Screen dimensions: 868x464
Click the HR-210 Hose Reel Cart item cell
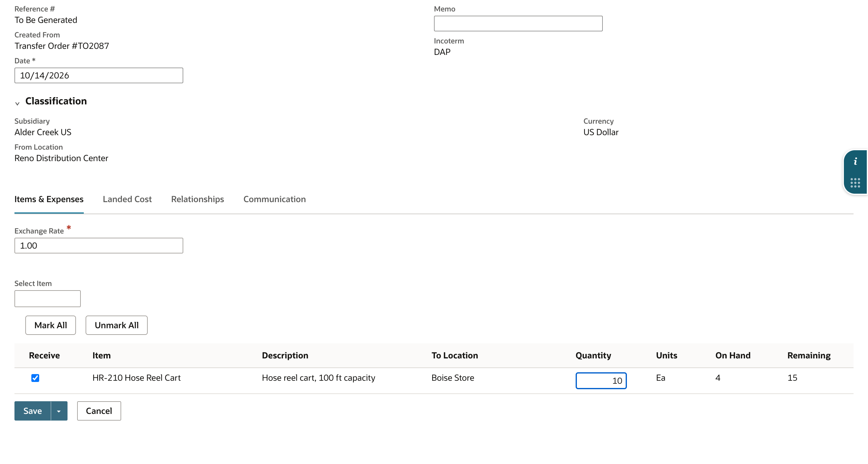[137, 378]
